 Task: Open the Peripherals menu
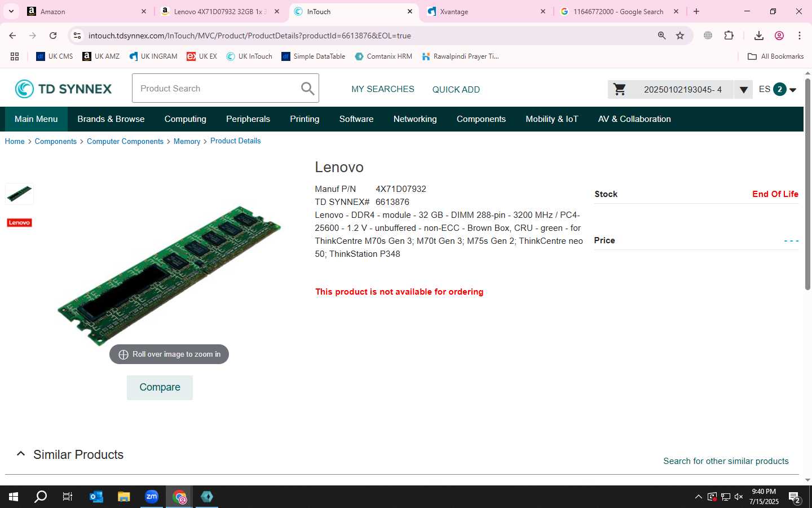[x=248, y=119]
